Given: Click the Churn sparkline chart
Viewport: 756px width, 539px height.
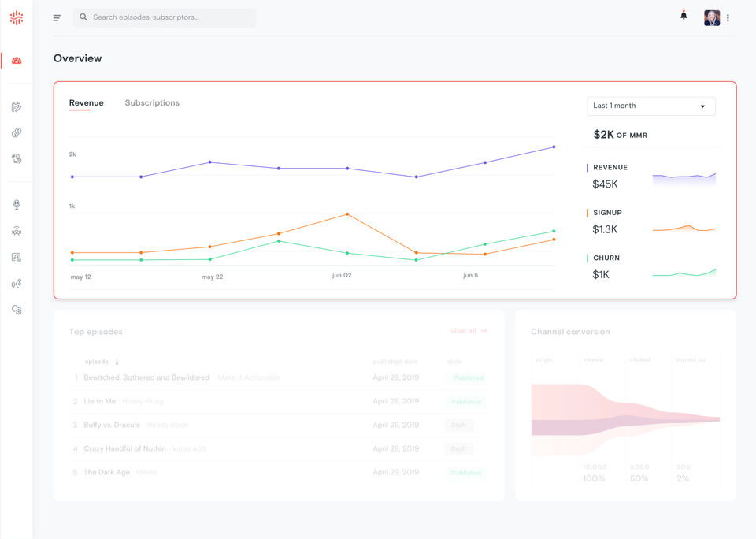Looking at the screenshot, I should point(684,273).
